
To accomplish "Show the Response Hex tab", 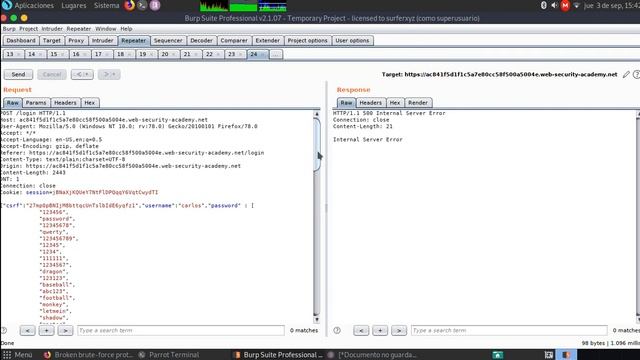I will point(395,103).
